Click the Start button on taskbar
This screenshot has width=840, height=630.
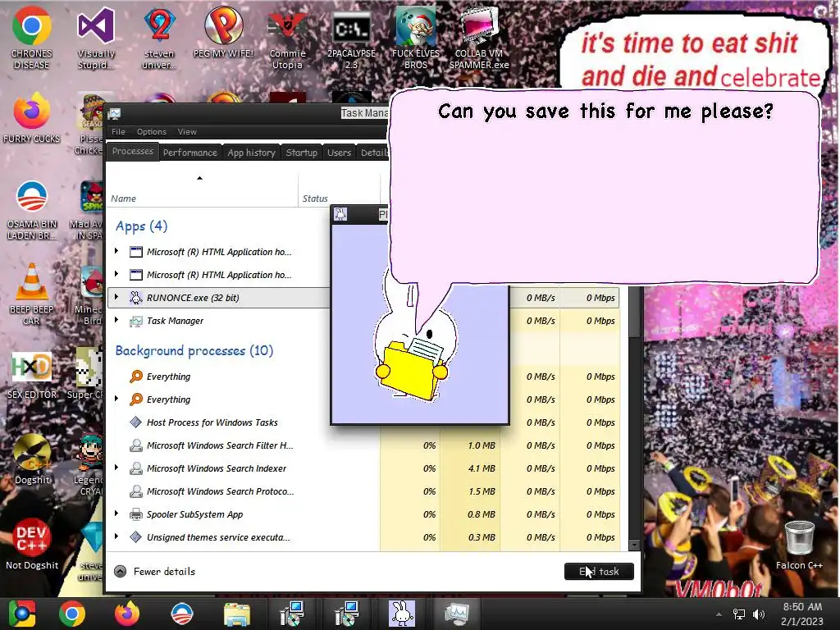pos(21,614)
